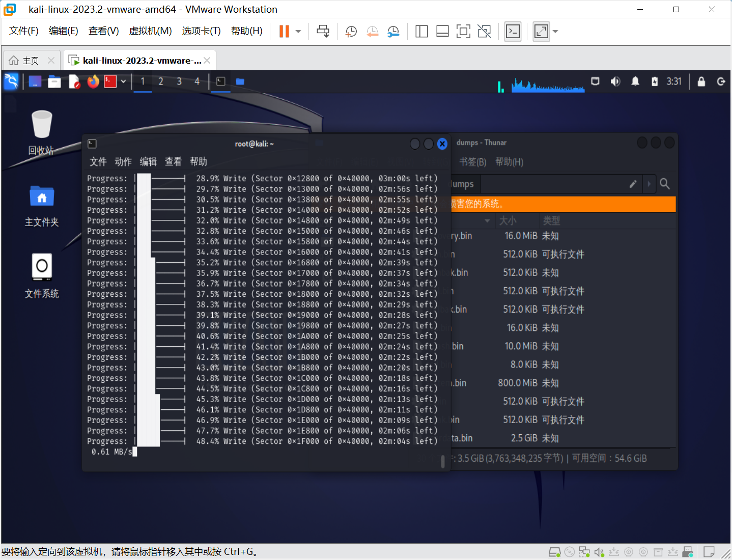Send Ctrl+Alt+Del to the guest machine
The height and width of the screenshot is (560, 732).
click(323, 31)
